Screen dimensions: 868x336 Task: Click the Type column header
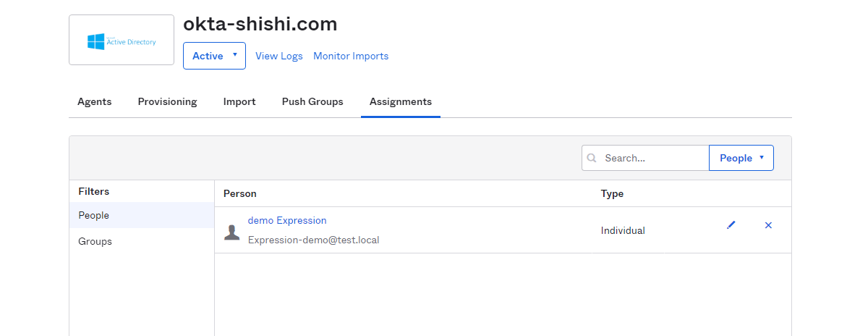(612, 193)
